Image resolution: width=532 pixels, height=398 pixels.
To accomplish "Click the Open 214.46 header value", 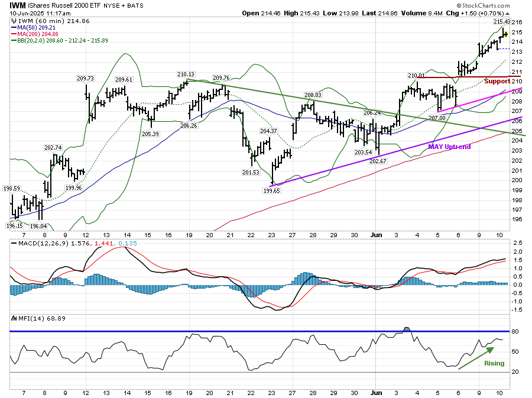I will tap(261, 13).
